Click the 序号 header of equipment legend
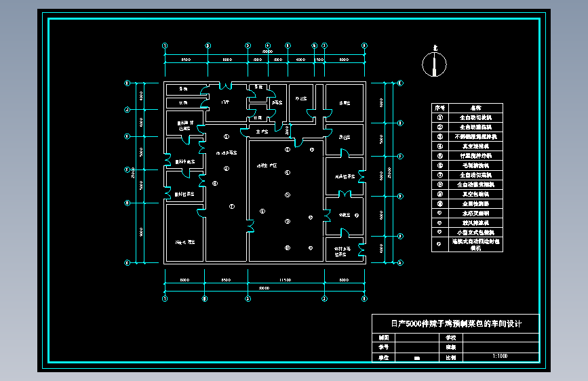The height and width of the screenshot is (381, 588). (x=440, y=108)
